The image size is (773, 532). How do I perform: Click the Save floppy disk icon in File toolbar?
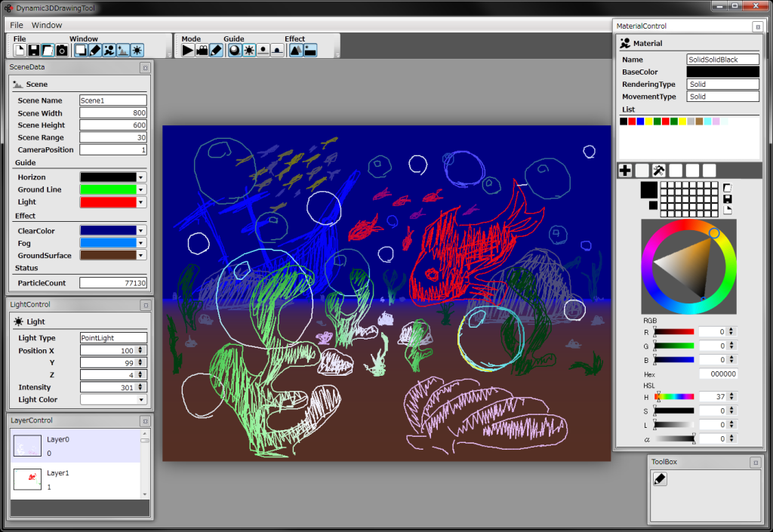coord(33,51)
